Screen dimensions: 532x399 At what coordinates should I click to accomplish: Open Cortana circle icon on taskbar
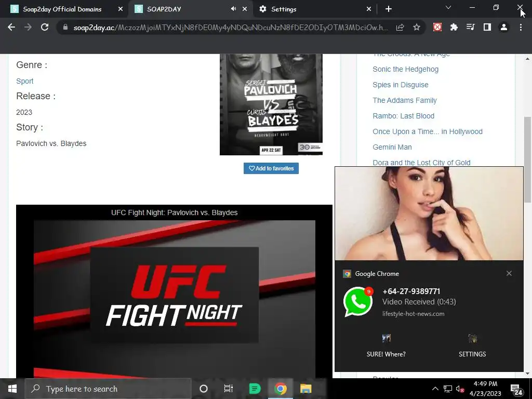click(x=204, y=389)
